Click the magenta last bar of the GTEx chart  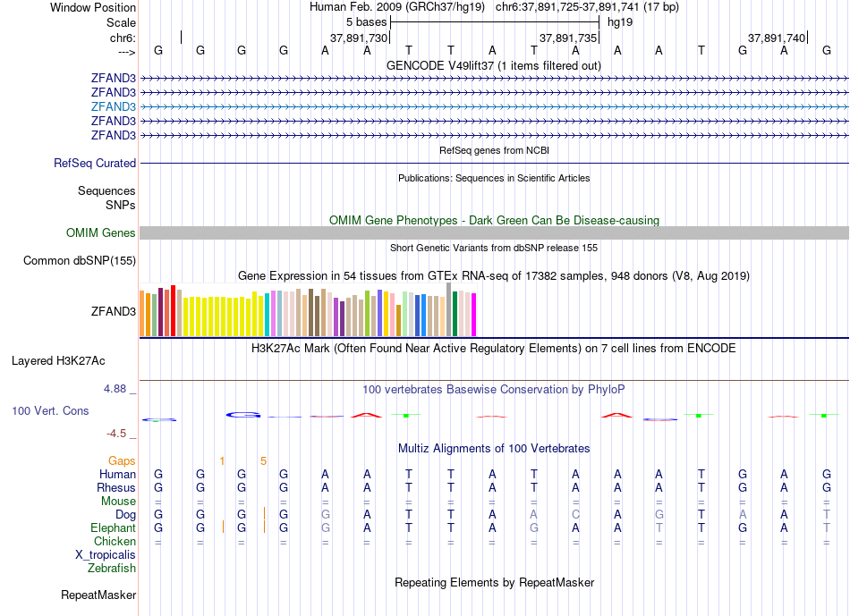[474, 315]
